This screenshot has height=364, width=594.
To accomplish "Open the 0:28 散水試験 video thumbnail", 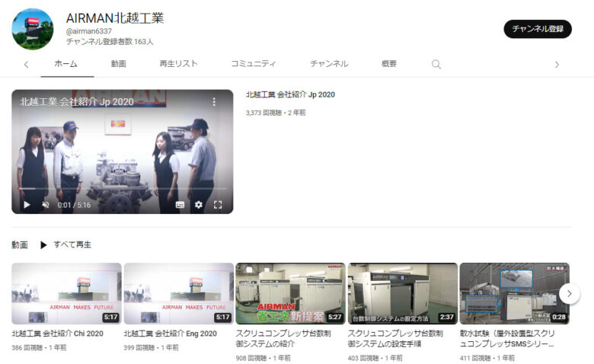I will (x=515, y=293).
